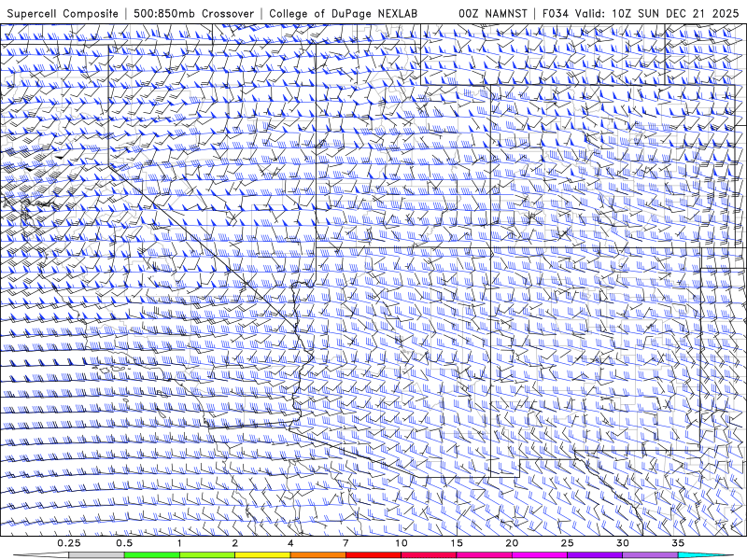This screenshot has height=560, width=747.
Task: Click the 0.5 value on the color scale
Action: click(x=124, y=543)
